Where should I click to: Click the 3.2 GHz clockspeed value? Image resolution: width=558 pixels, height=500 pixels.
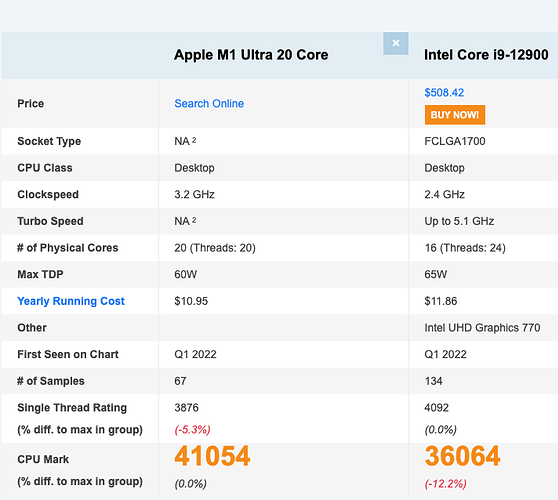[194, 195]
